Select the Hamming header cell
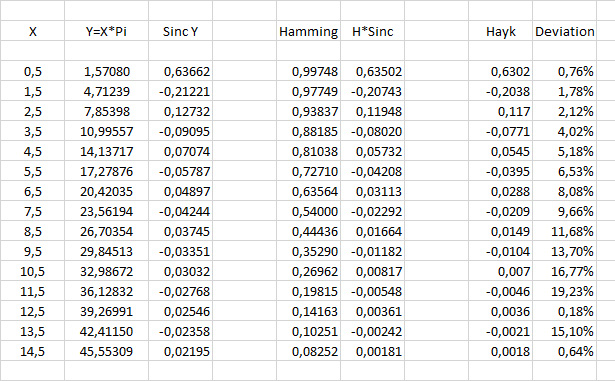The width and height of the screenshot is (615, 381). [308, 31]
